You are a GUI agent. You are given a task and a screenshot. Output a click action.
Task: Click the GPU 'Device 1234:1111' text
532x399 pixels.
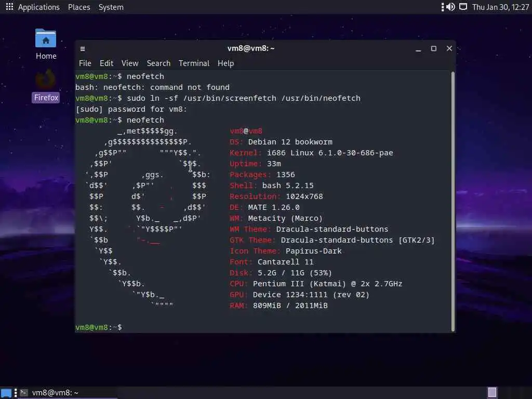click(x=290, y=295)
